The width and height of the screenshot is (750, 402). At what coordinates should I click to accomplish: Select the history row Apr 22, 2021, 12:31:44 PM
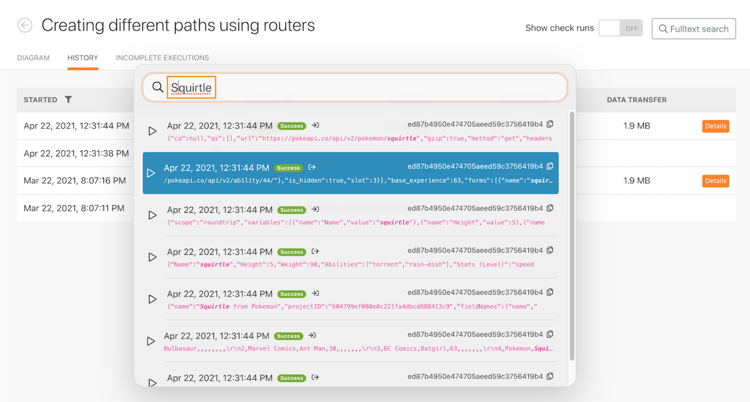click(x=77, y=126)
